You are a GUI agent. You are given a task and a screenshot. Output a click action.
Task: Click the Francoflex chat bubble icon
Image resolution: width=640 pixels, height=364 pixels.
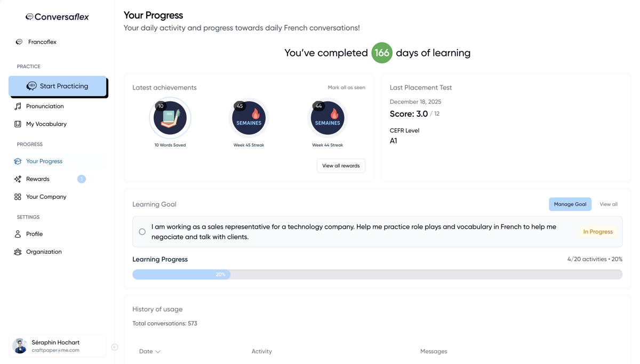[x=19, y=42]
